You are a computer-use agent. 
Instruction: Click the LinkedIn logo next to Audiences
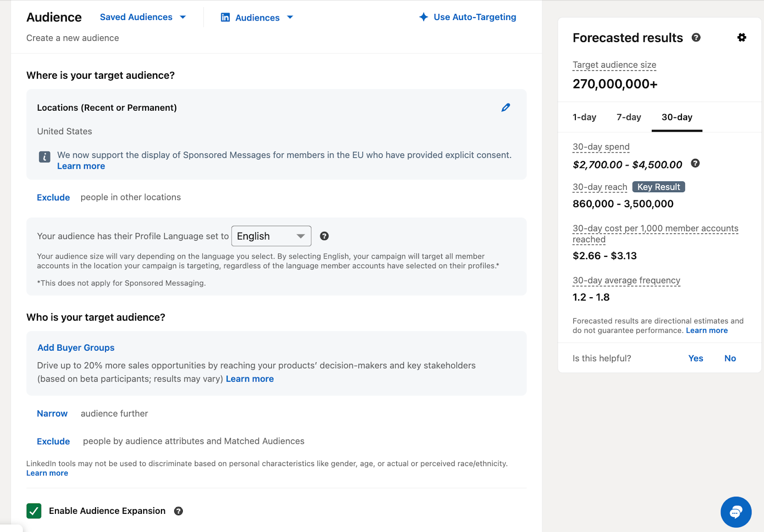(224, 17)
